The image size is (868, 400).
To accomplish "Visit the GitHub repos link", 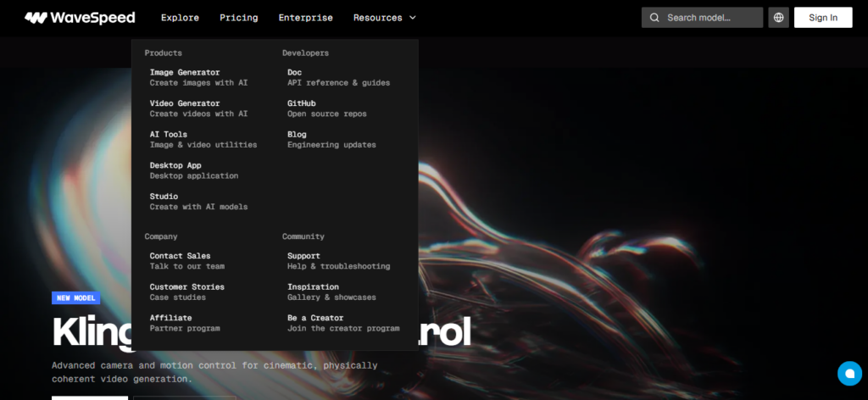I will (326, 108).
